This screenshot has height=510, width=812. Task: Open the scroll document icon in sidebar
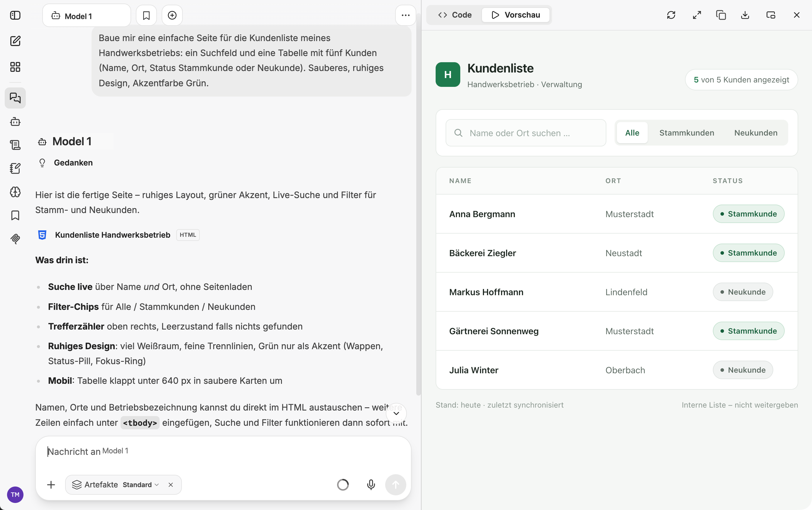click(x=15, y=145)
